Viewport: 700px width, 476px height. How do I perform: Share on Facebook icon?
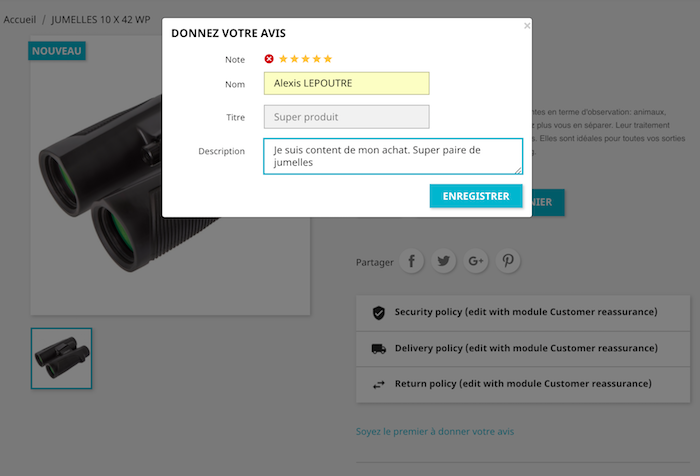(x=412, y=262)
